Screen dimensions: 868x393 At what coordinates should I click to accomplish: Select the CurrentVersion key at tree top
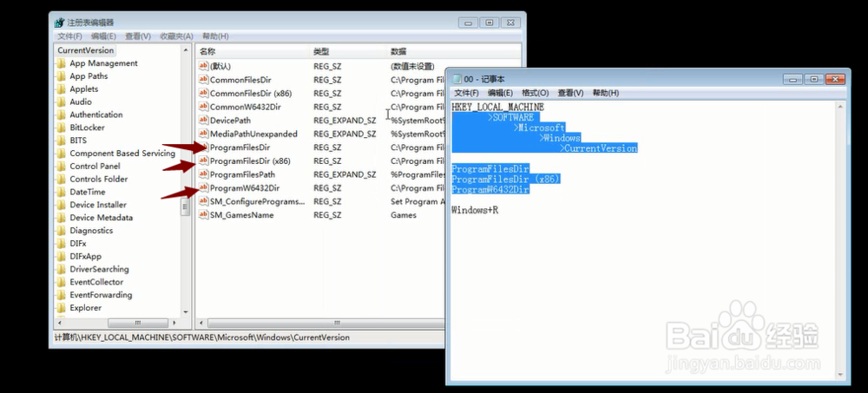(x=86, y=50)
